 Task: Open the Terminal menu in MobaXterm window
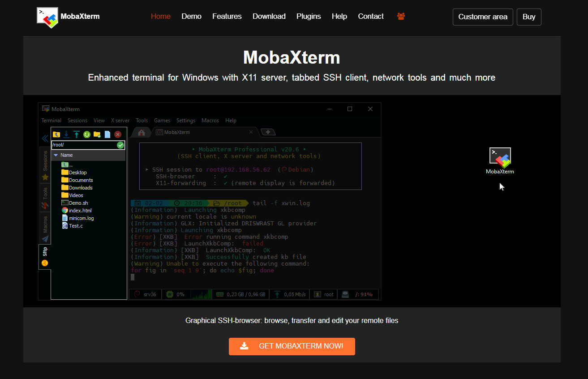tap(52, 121)
